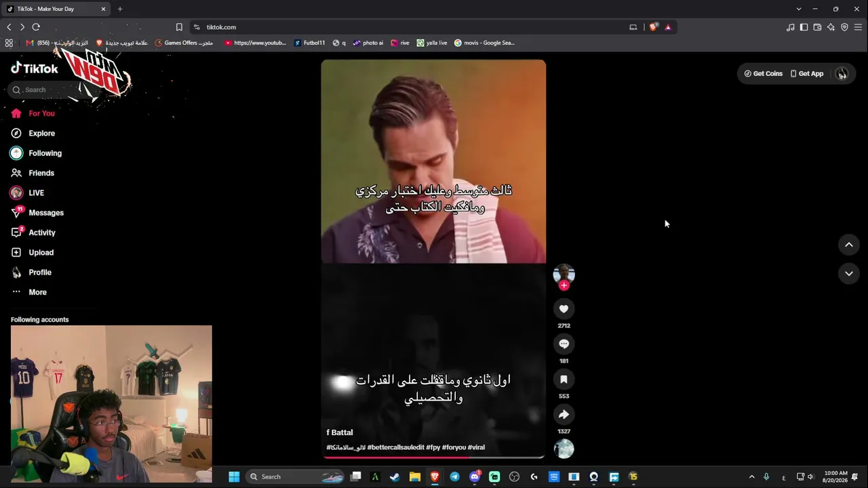Open comments on the f Battal video
Screen dimensions: 868x488
pos(564,344)
